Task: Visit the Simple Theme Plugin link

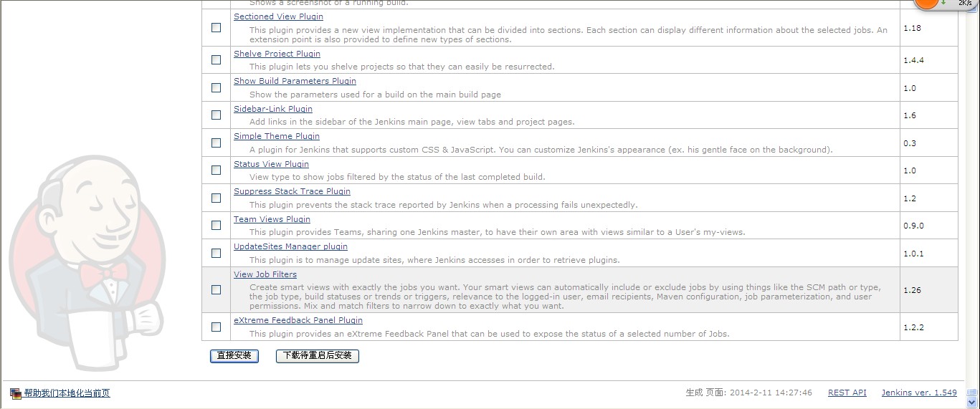Action: 277,136
